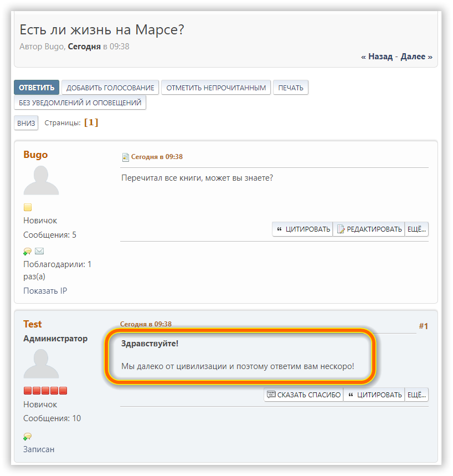Click РЕДАКТИРОВАТЬ on Bugo's post
Viewport: 453px width, 476px height.
369,229
